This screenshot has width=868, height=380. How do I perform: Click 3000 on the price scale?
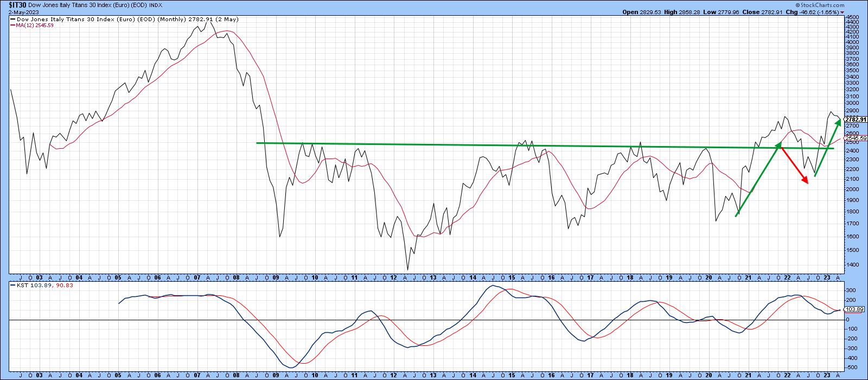pos(852,103)
